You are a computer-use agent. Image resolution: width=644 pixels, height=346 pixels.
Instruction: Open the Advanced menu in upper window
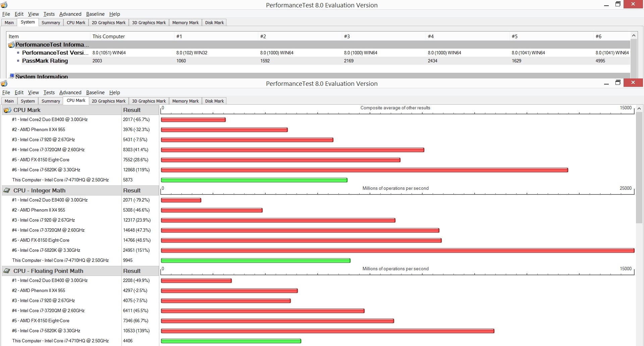coord(70,14)
